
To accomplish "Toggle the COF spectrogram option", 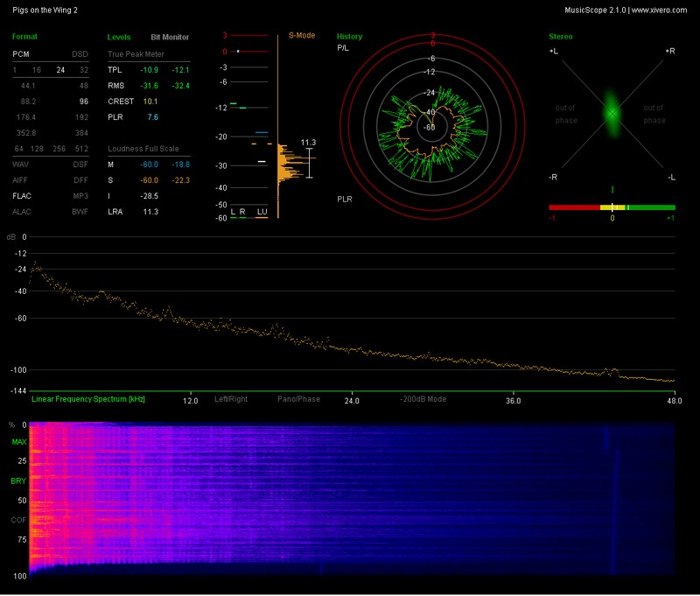I will pos(18,520).
